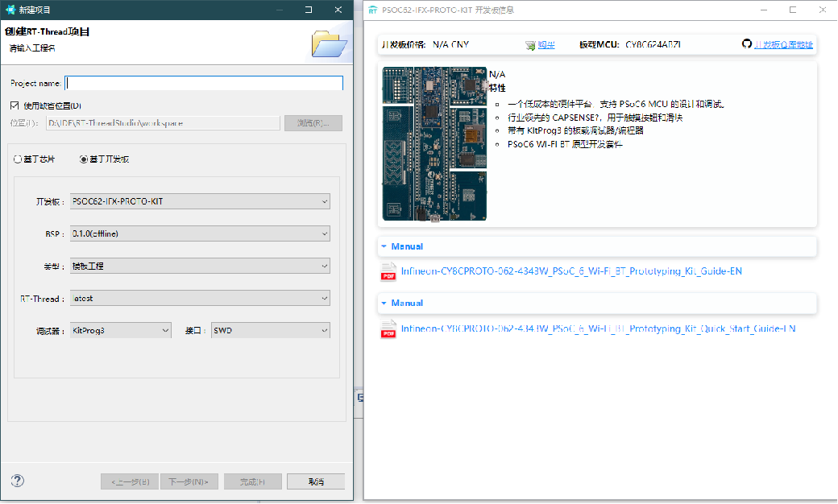Open the KitProg3 debugger dropdown
The width and height of the screenshot is (838, 504).
pos(121,330)
